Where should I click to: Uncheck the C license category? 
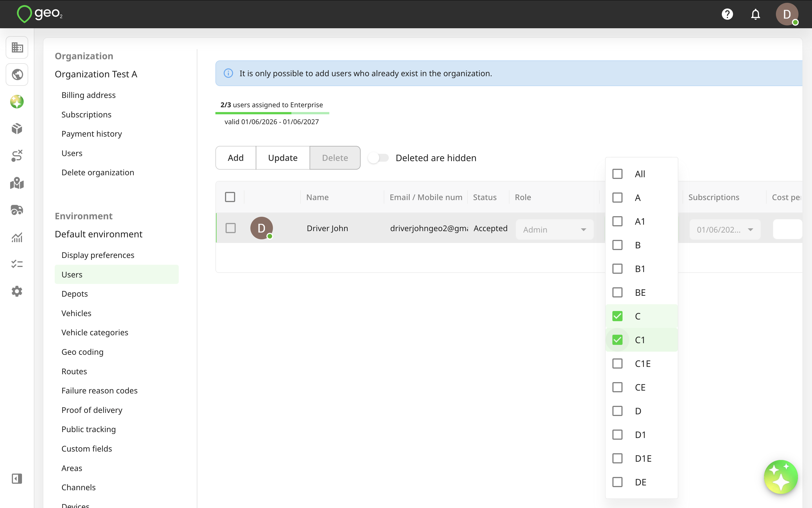click(x=617, y=316)
